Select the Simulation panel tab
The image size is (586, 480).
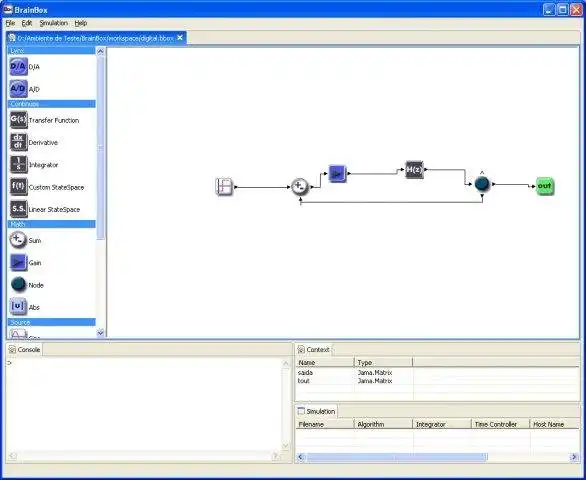(x=317, y=411)
